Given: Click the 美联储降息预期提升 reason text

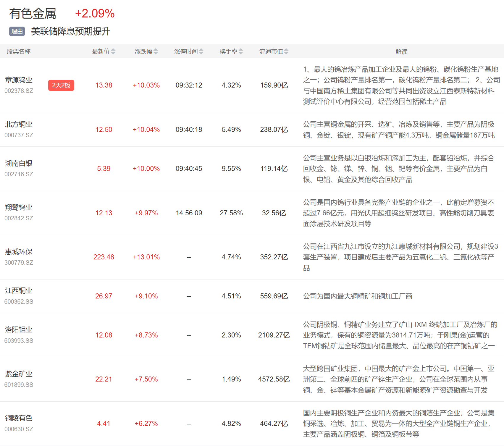Looking at the screenshot, I should [x=71, y=31].
